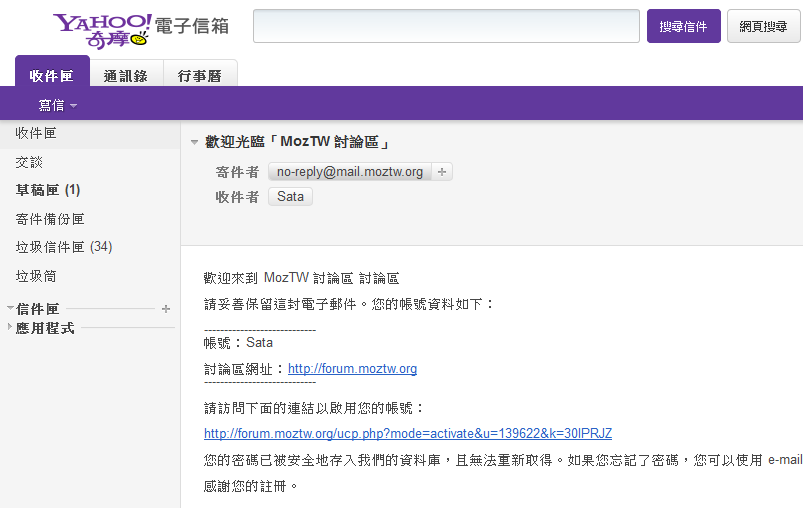Screen dimensions: 803x508
Task: Click the 網頁搜尋 button
Action: click(x=763, y=27)
